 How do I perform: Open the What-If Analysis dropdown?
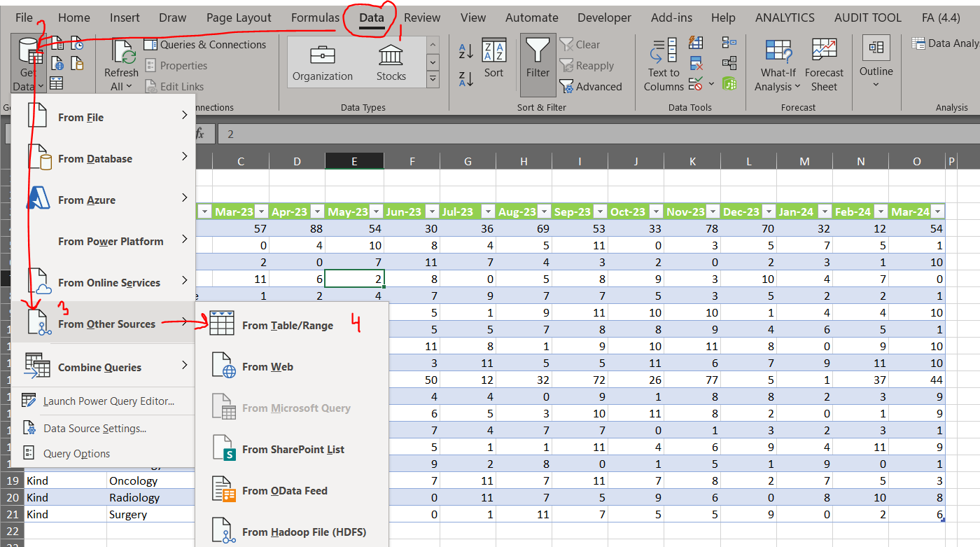click(778, 65)
